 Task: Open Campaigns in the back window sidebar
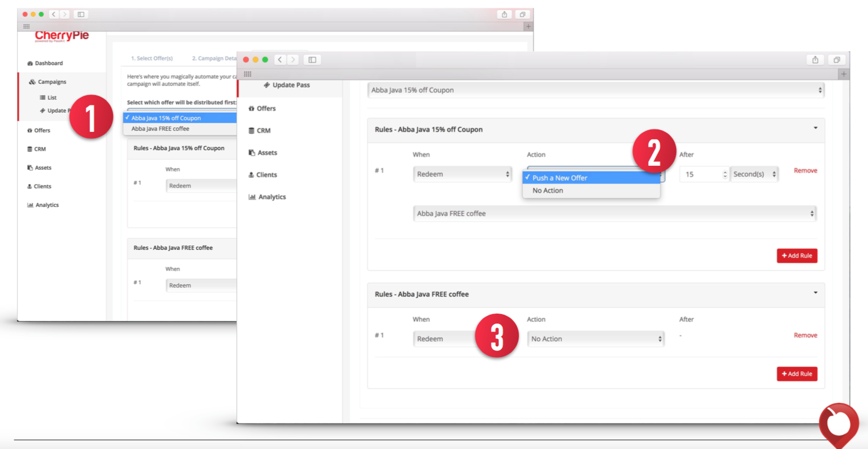(52, 82)
